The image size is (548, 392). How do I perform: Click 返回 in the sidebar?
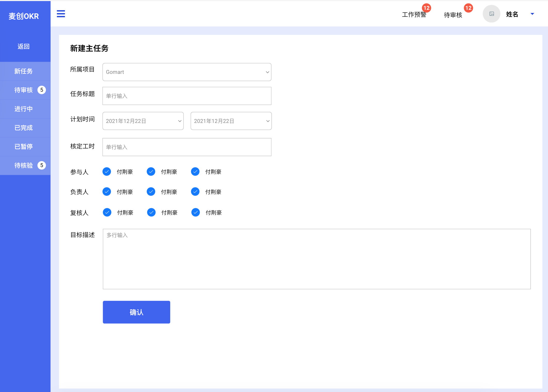(x=24, y=46)
